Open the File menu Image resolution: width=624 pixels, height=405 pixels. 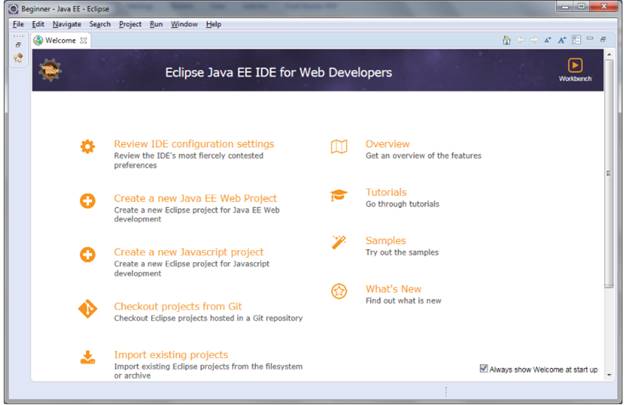tap(18, 24)
